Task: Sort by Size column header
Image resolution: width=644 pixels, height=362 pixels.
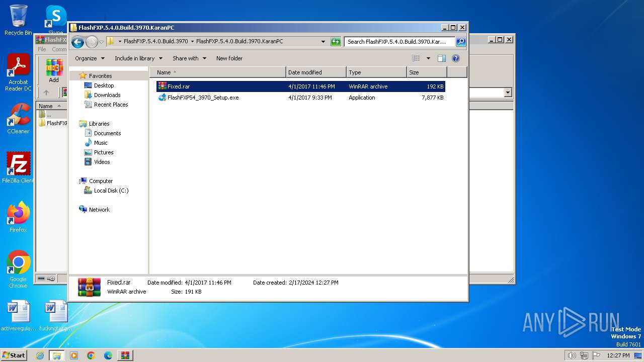Action: pos(427,72)
